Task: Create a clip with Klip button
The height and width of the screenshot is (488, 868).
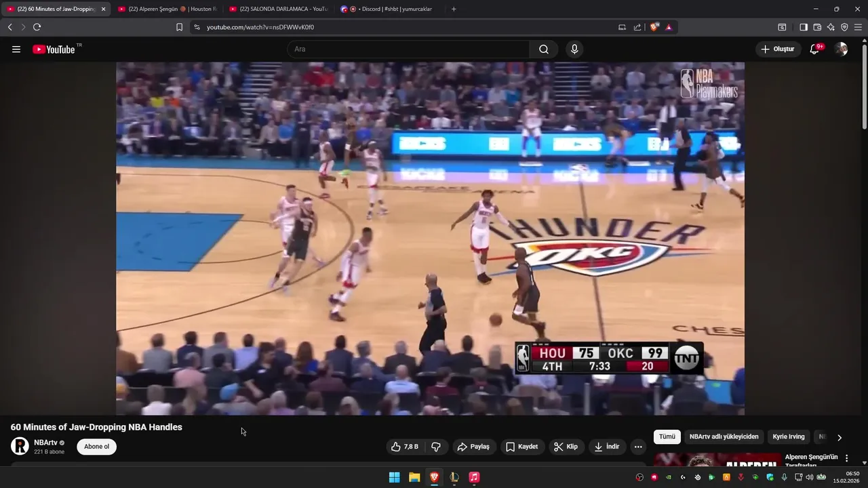Action: pyautogui.click(x=566, y=447)
